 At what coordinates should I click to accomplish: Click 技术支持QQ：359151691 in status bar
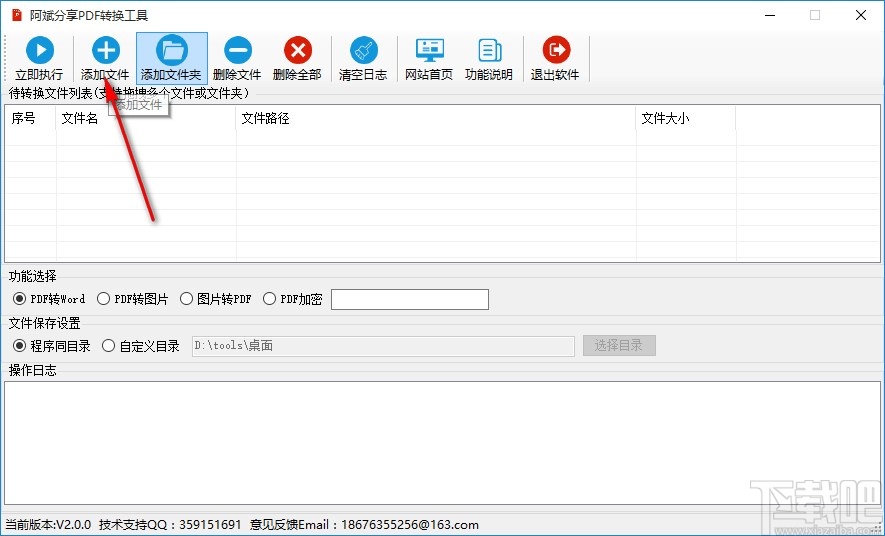click(x=170, y=525)
